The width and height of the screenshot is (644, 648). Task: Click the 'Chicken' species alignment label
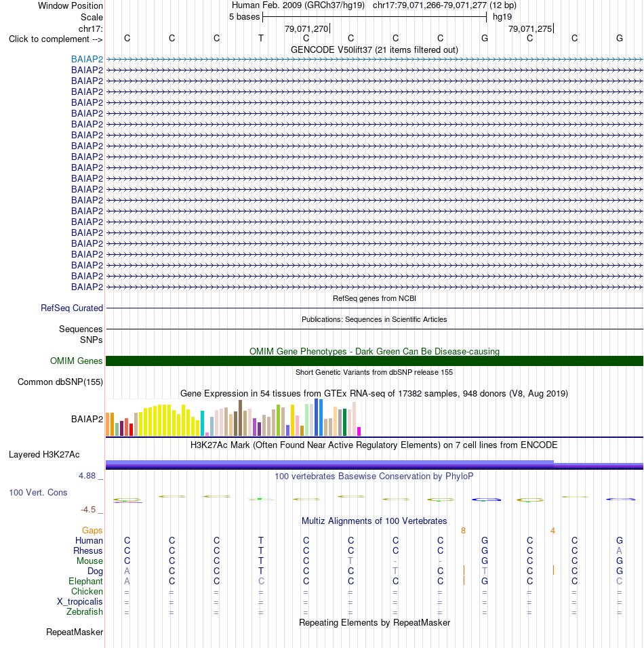[x=87, y=592]
